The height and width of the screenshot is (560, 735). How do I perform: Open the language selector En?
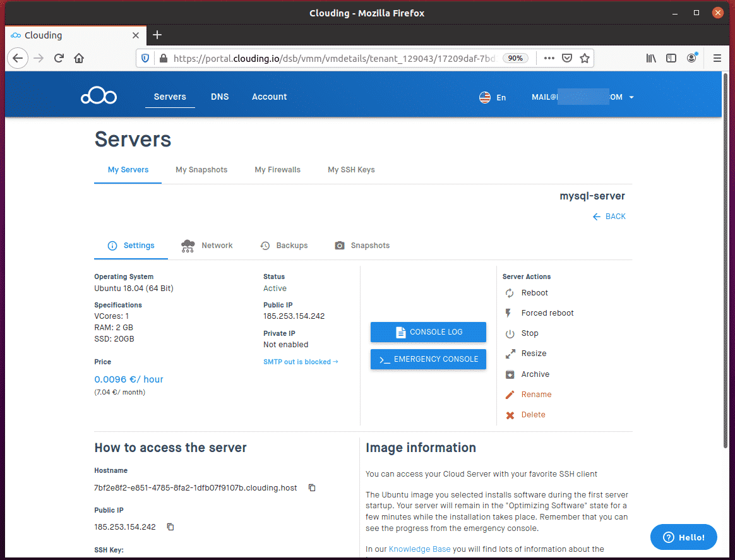click(493, 97)
